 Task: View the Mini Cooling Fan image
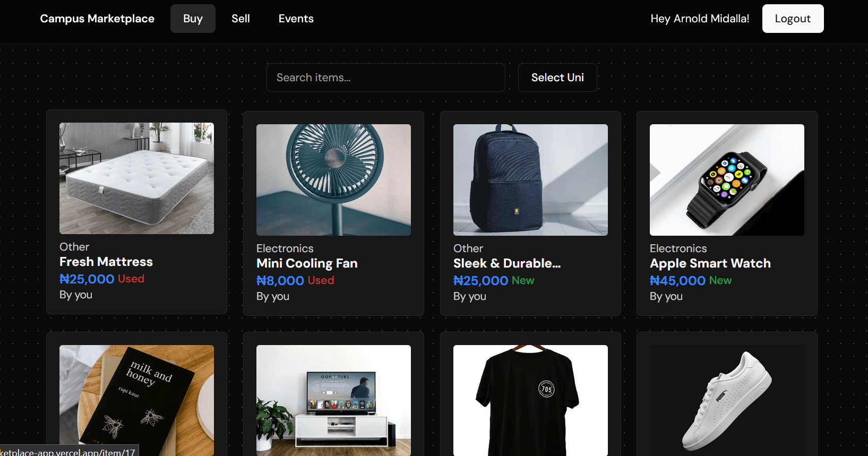pos(333,180)
